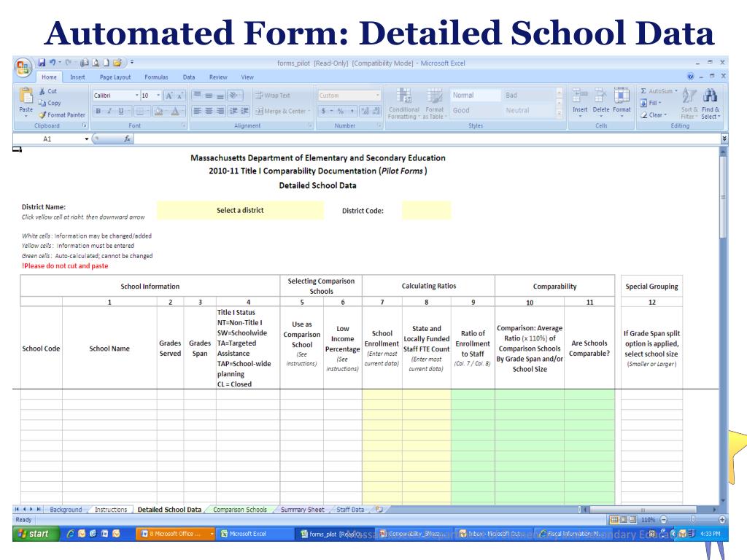Open the View ribbon tab

pos(247,77)
